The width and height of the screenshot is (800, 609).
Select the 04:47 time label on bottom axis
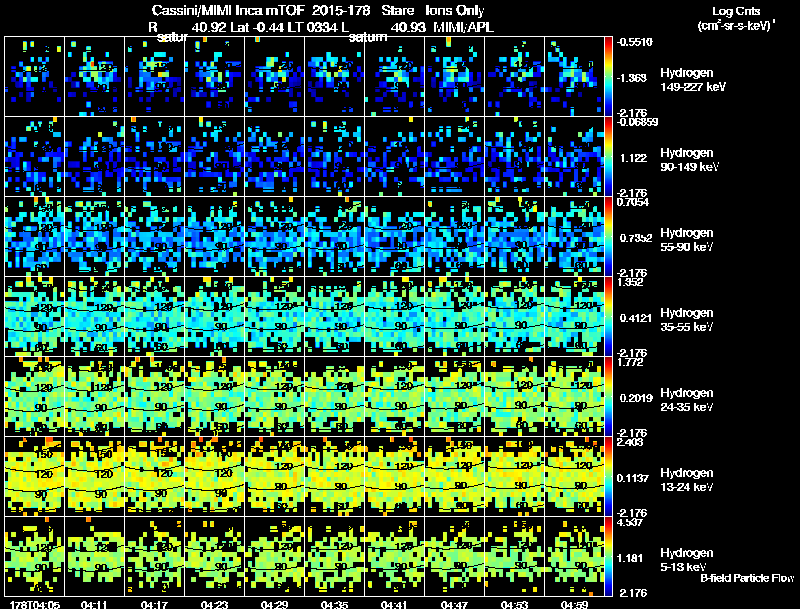[x=455, y=604]
